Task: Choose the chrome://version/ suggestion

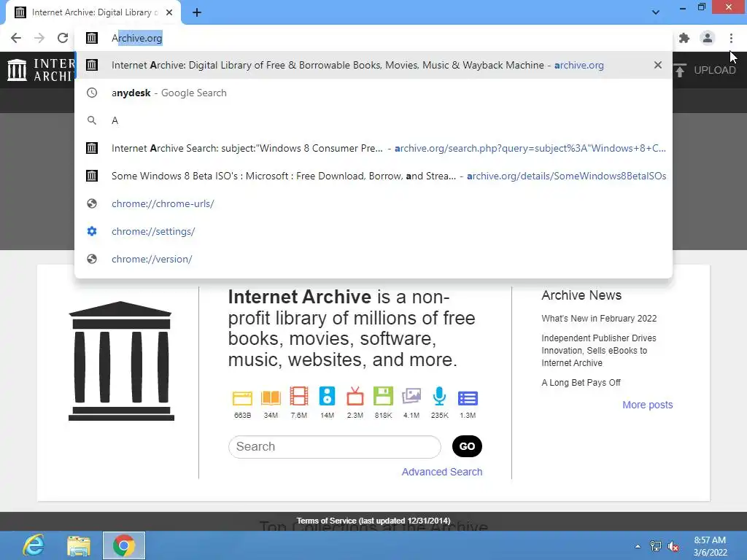Action: [373, 259]
